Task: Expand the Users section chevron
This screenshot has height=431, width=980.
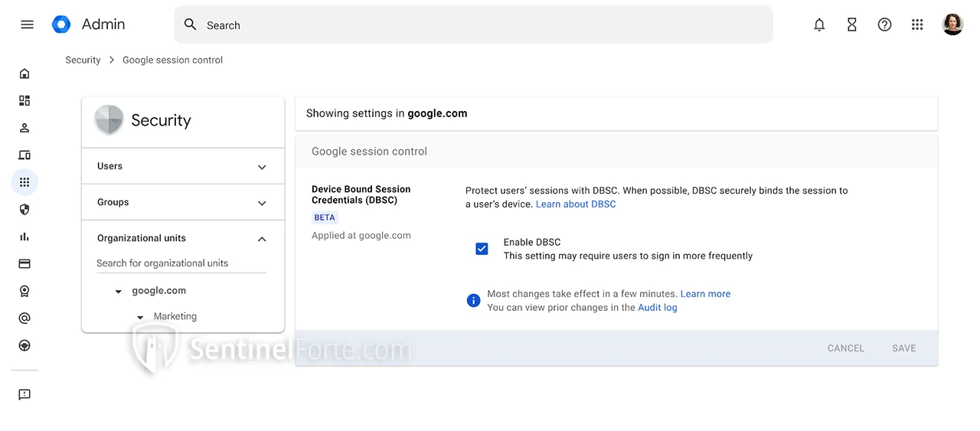Action: point(262,167)
